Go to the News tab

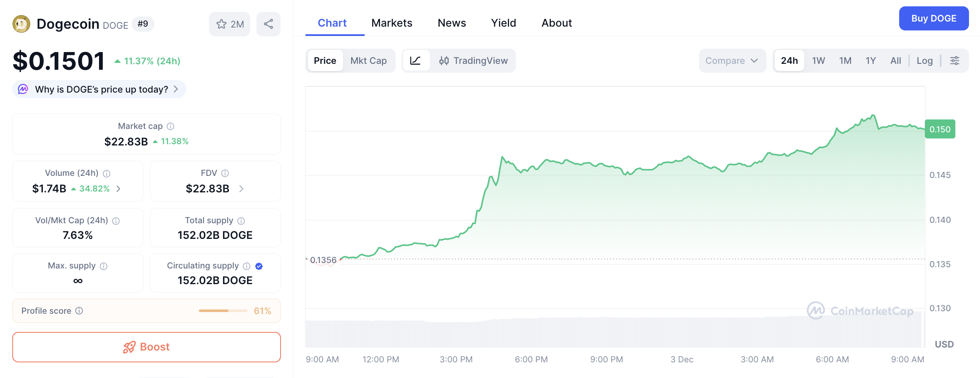451,23
